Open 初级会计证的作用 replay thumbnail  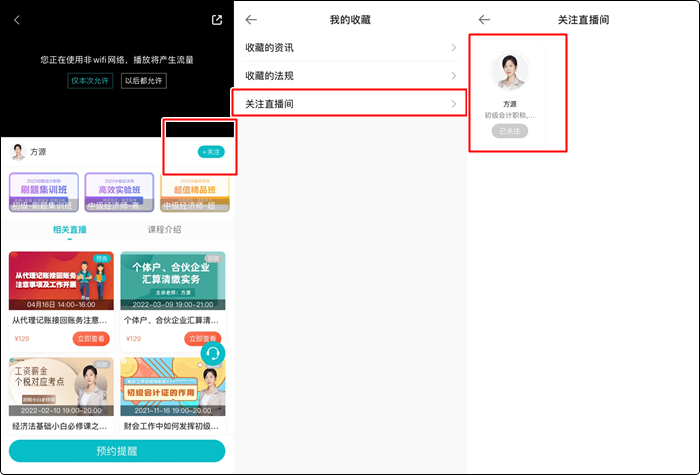pos(173,387)
